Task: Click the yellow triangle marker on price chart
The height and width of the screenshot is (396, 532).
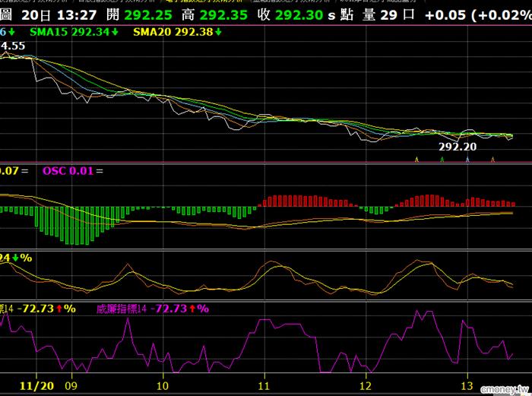Action: (416, 160)
